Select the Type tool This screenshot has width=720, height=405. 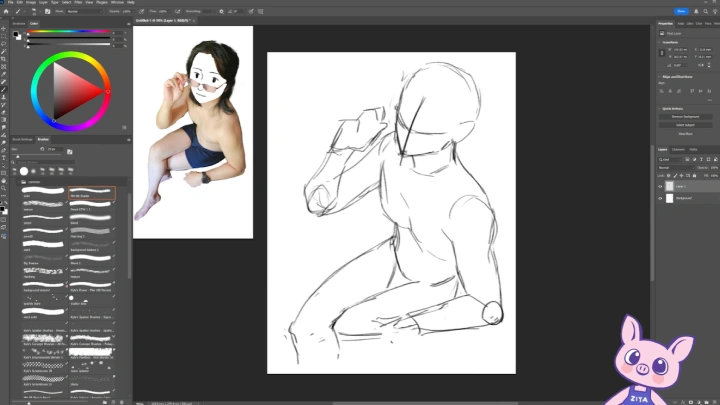click(x=4, y=158)
